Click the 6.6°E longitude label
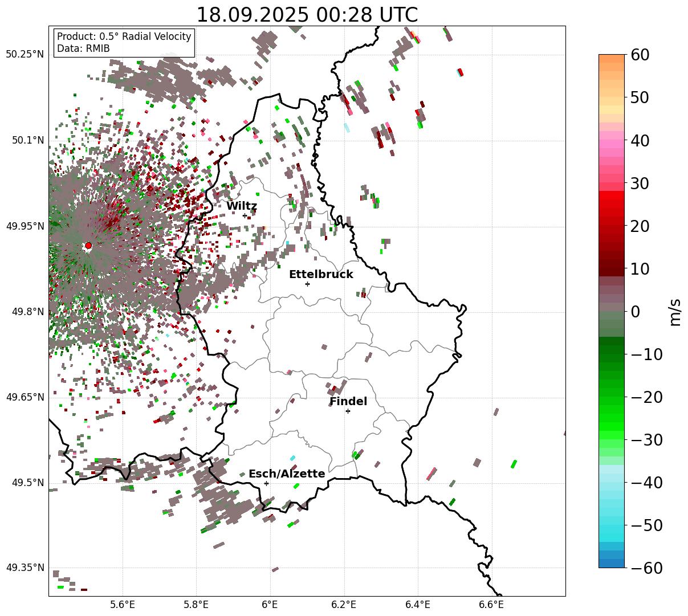This screenshot has height=616, width=688. [x=491, y=605]
